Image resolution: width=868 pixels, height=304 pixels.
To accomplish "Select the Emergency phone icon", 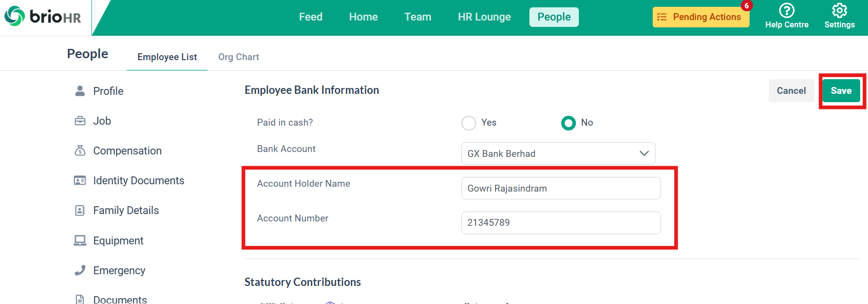I will click(x=80, y=270).
